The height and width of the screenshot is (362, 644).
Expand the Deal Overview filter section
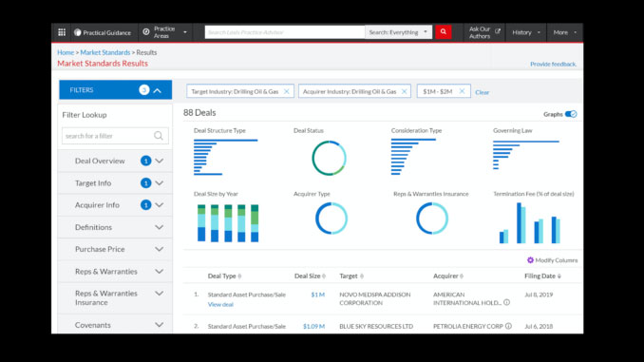(x=115, y=161)
